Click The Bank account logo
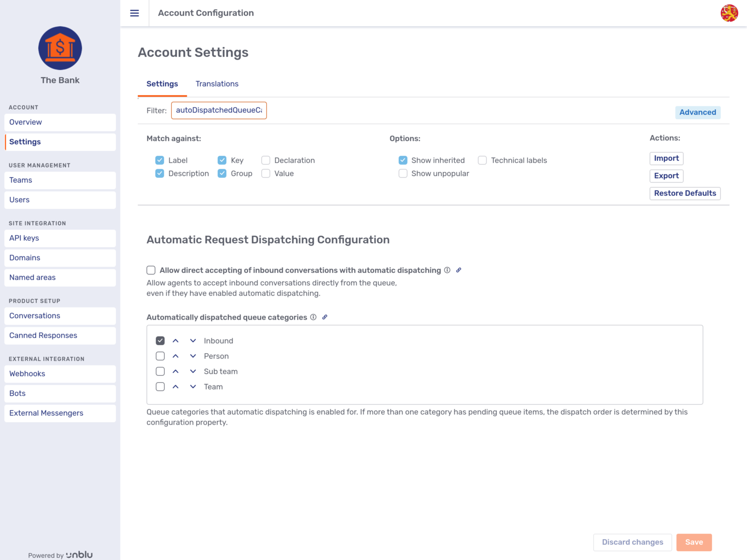Screen dimensions: 747x560 click(60, 48)
